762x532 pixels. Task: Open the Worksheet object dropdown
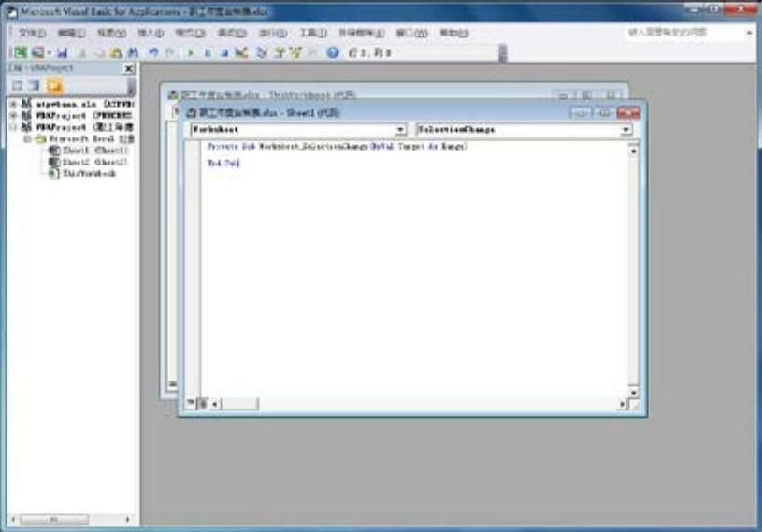click(x=400, y=130)
